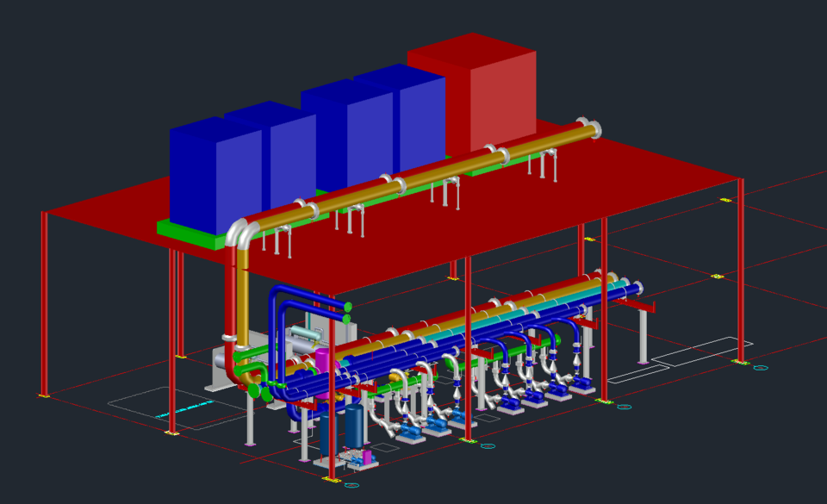Click the red pipe support bracket on the rack
Viewport: 827px width, 504px height.
(x=637, y=305)
